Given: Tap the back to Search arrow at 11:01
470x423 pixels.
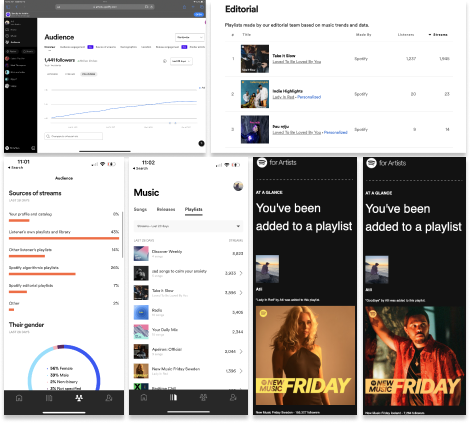Looking at the screenshot, I should click(16, 168).
